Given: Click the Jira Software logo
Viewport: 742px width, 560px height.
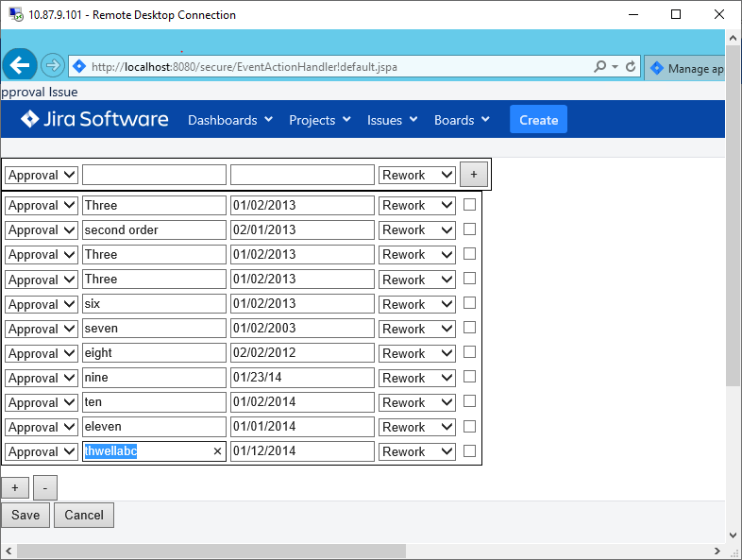Looking at the screenshot, I should coord(94,119).
